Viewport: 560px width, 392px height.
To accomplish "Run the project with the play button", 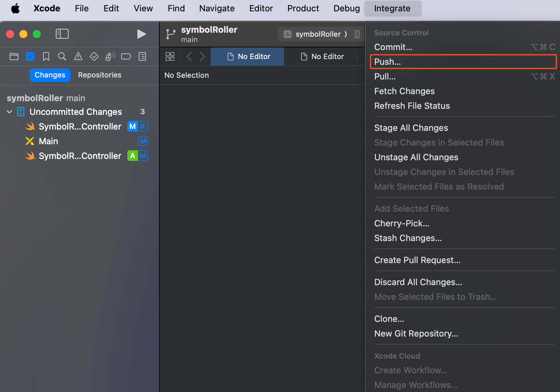I will pos(141,34).
